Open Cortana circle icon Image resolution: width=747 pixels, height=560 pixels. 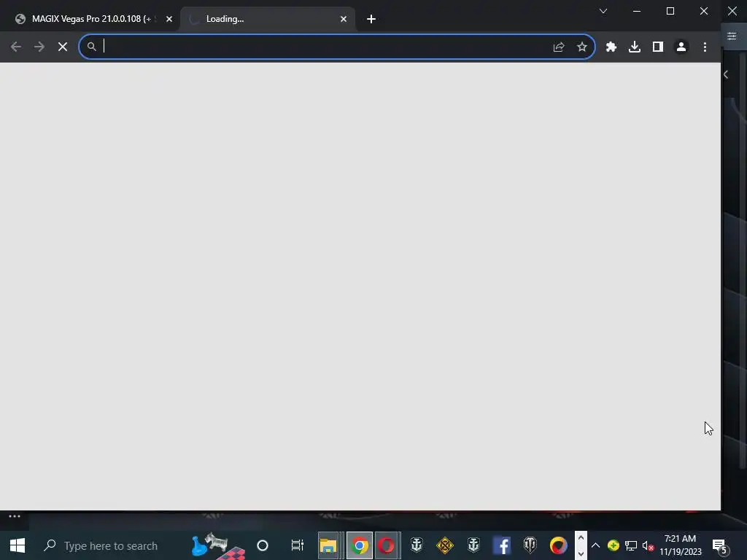coord(263,545)
